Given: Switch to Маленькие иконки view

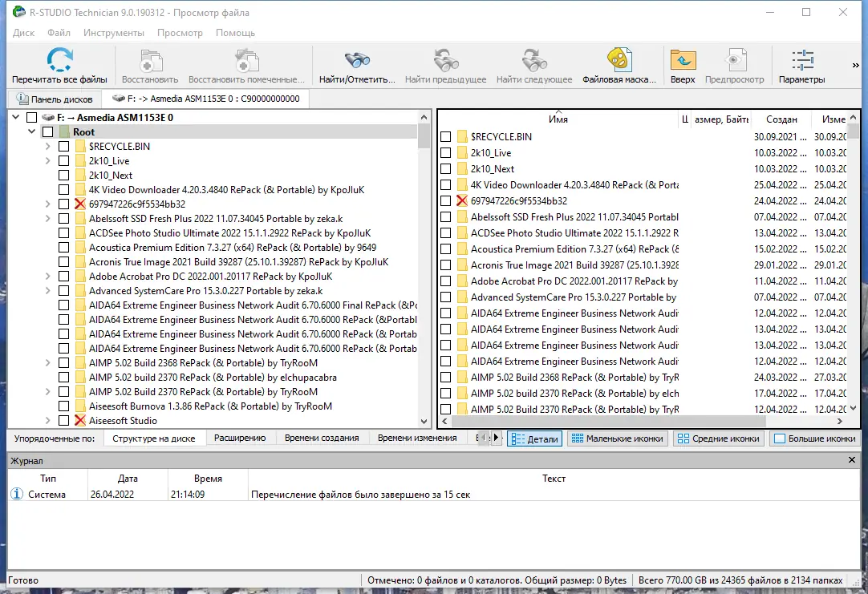Looking at the screenshot, I should (x=617, y=438).
